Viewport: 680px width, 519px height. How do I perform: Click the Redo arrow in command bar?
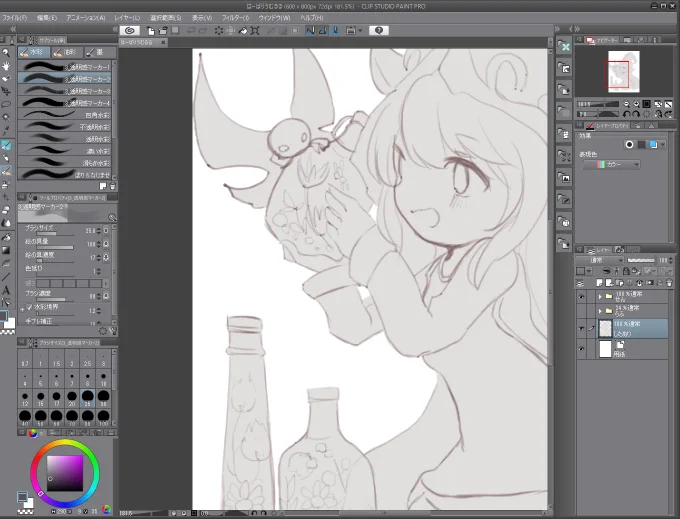(x=203, y=30)
